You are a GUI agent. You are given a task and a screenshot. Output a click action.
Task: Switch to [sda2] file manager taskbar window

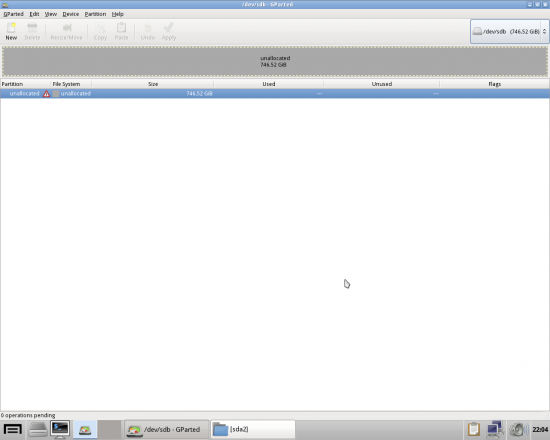pos(253,429)
